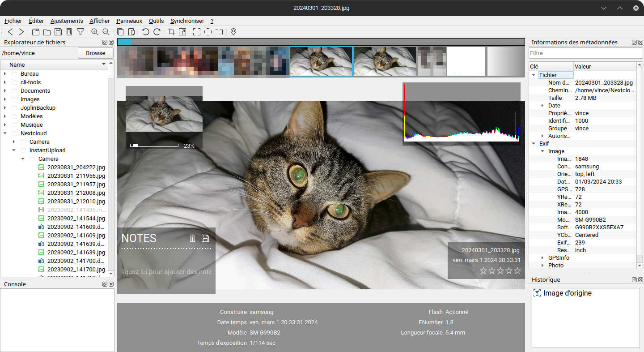Click the Browse button
The width and height of the screenshot is (644, 352).
pyautogui.click(x=95, y=53)
